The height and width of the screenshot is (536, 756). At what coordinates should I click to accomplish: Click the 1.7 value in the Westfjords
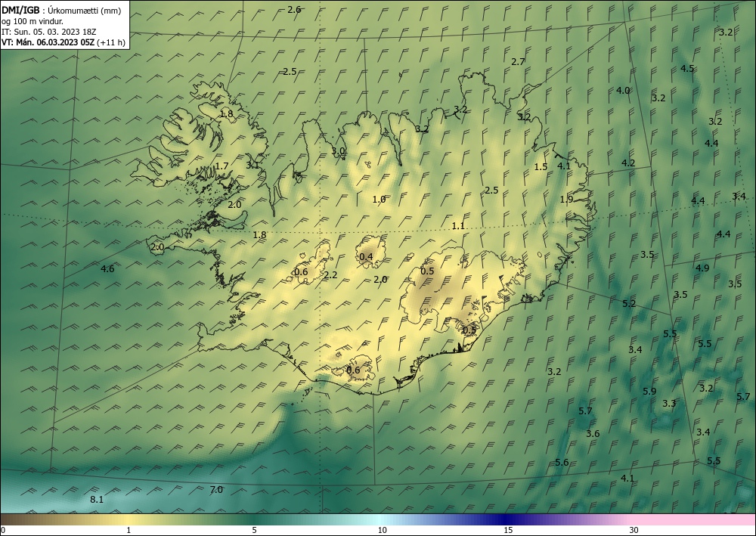tap(222, 166)
